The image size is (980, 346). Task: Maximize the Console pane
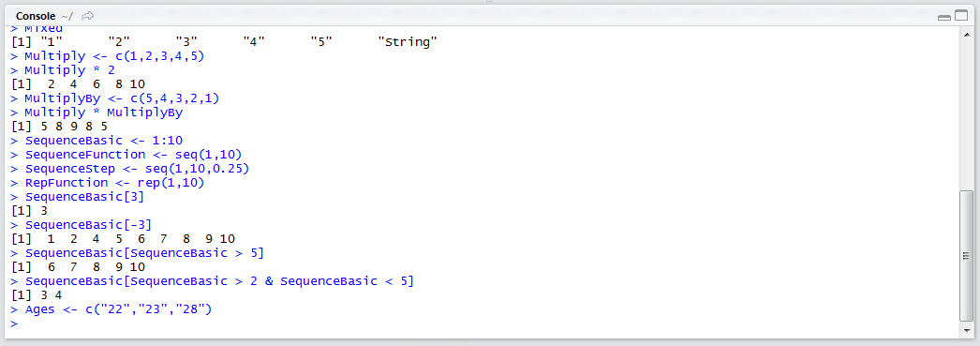960,16
